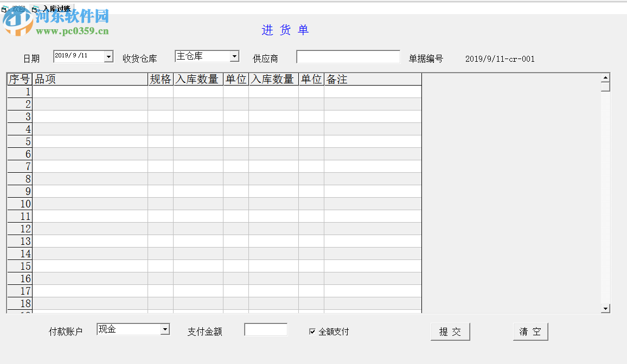Click the 提交 submit button

pos(450,331)
